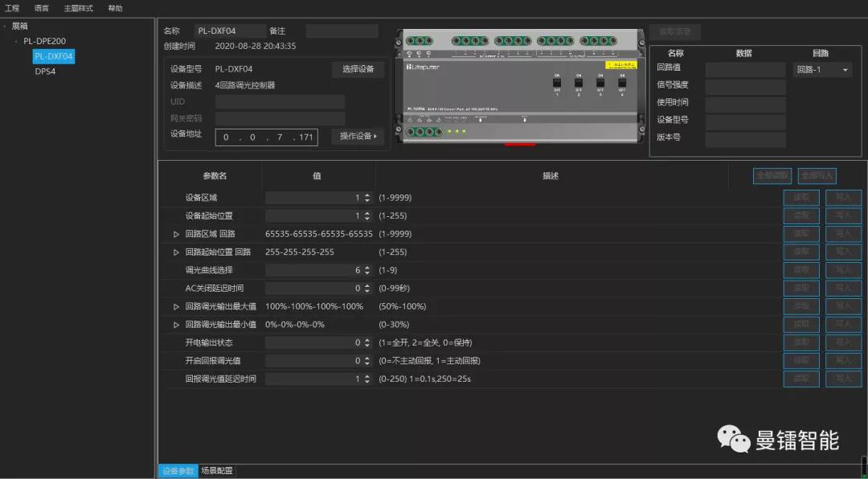Open the 操作设备 dropdown button
This screenshot has height=479, width=868.
pyautogui.click(x=358, y=137)
